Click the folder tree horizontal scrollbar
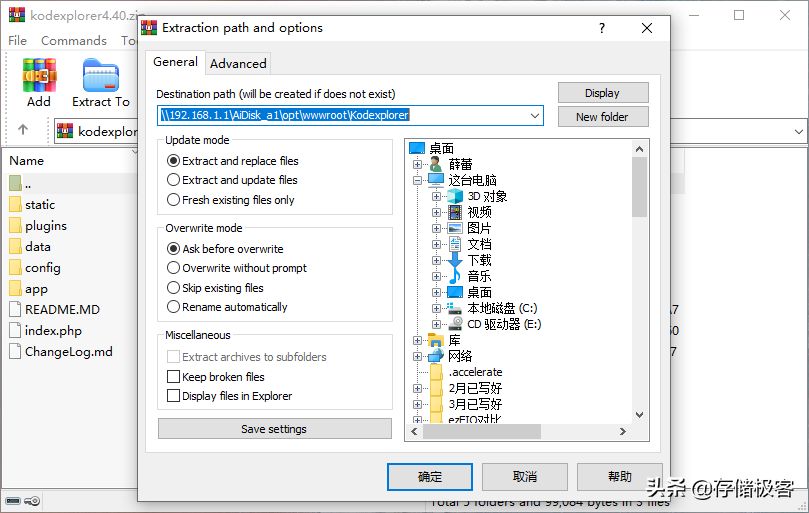 click(519, 431)
